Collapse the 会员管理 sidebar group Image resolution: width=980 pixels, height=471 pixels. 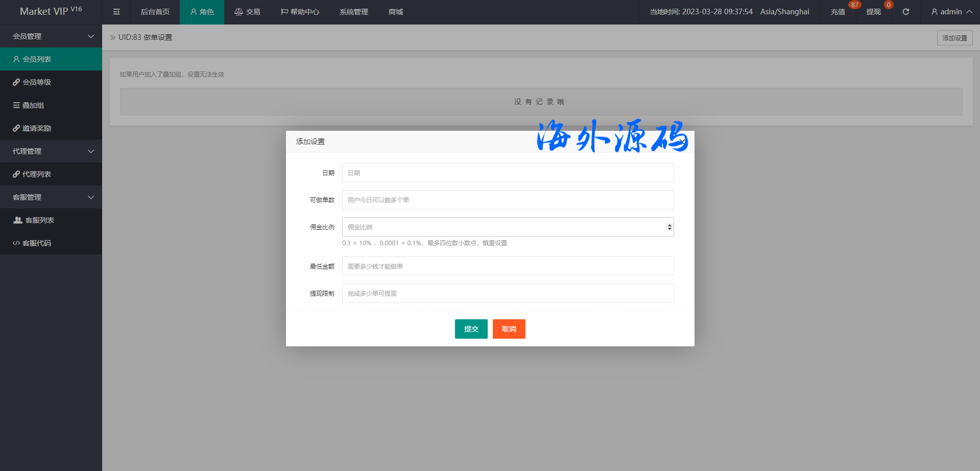51,36
